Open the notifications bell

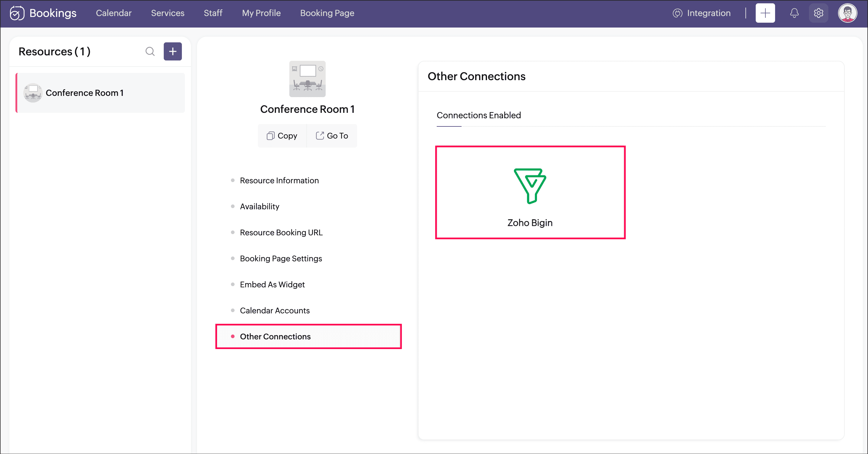794,13
